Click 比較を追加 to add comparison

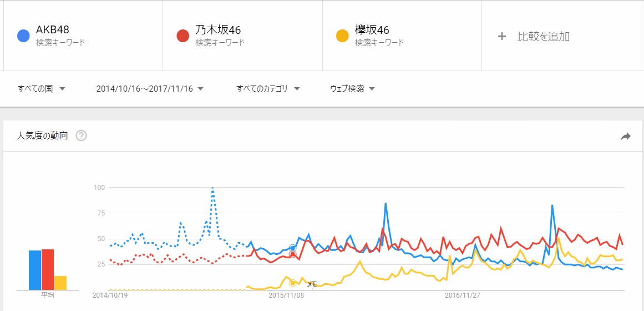543,37
